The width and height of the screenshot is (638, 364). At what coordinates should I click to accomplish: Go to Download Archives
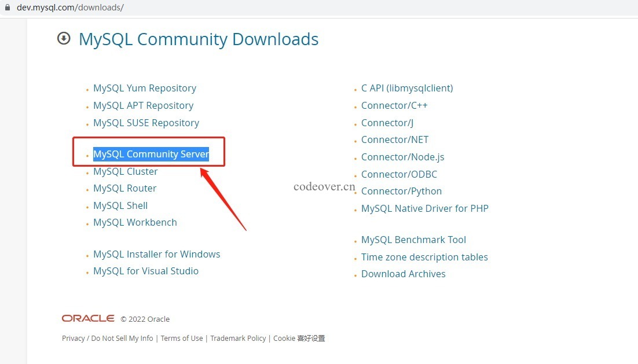coord(403,274)
